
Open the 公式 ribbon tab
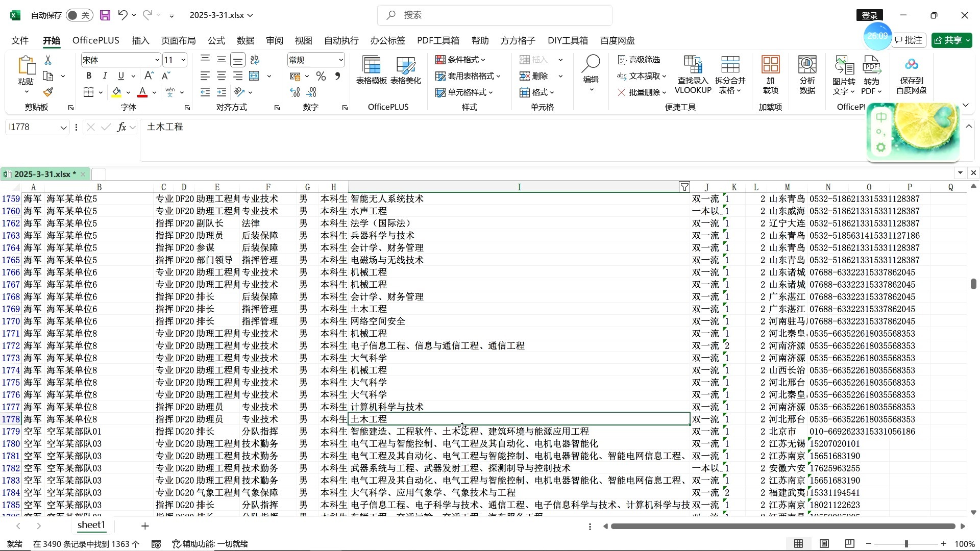point(216,40)
